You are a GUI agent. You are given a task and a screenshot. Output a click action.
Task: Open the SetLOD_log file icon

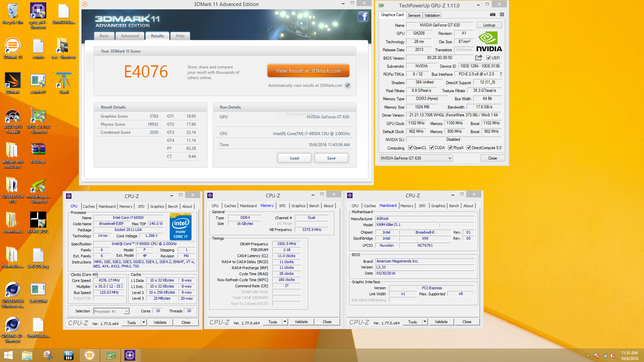pyautogui.click(x=38, y=258)
